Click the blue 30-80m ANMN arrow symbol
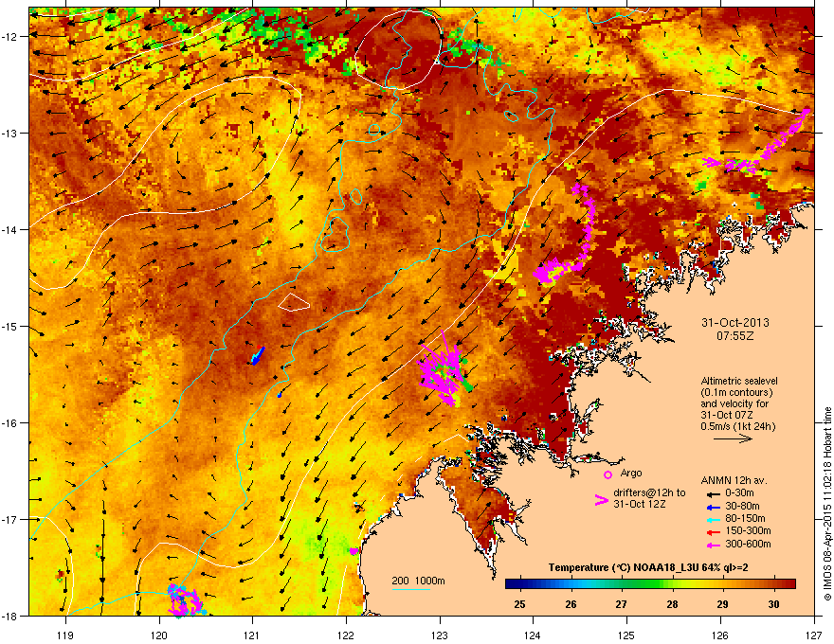834x644 pixels. [712, 506]
